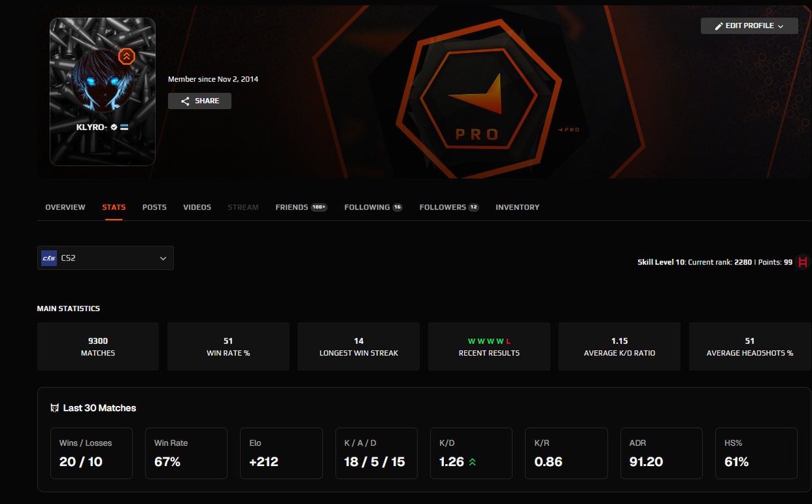
Task: Click the Recent Results W W W W L card
Action: pos(489,346)
